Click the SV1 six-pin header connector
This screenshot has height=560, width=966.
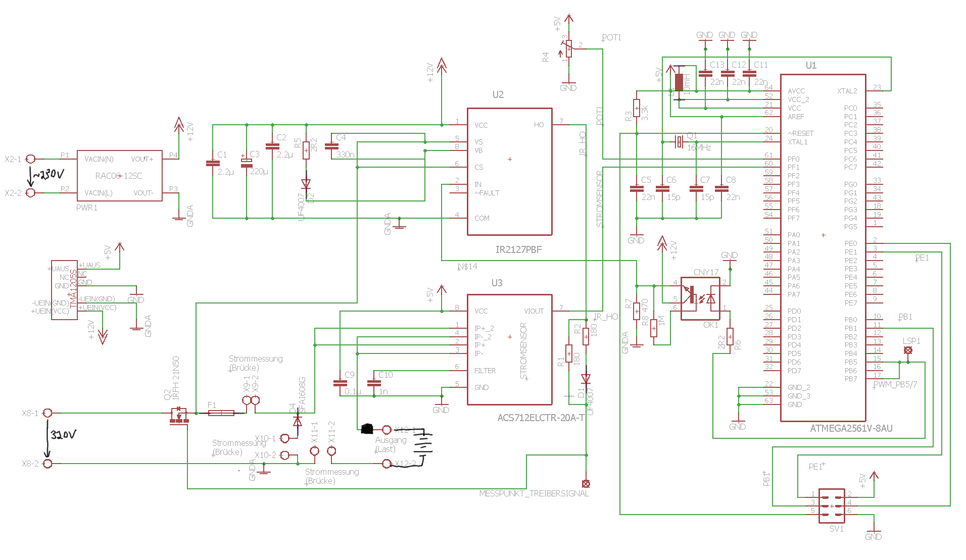coord(831,505)
